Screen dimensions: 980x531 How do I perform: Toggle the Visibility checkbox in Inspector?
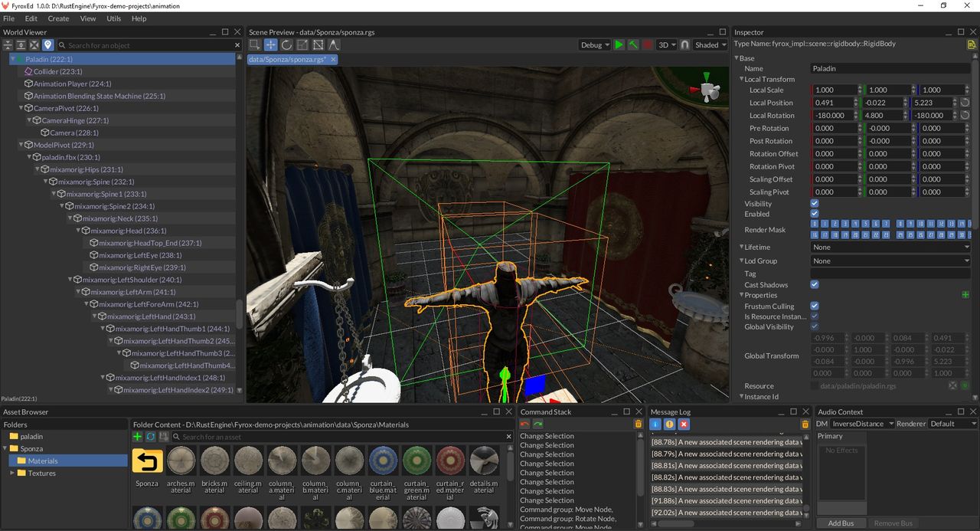coord(815,204)
